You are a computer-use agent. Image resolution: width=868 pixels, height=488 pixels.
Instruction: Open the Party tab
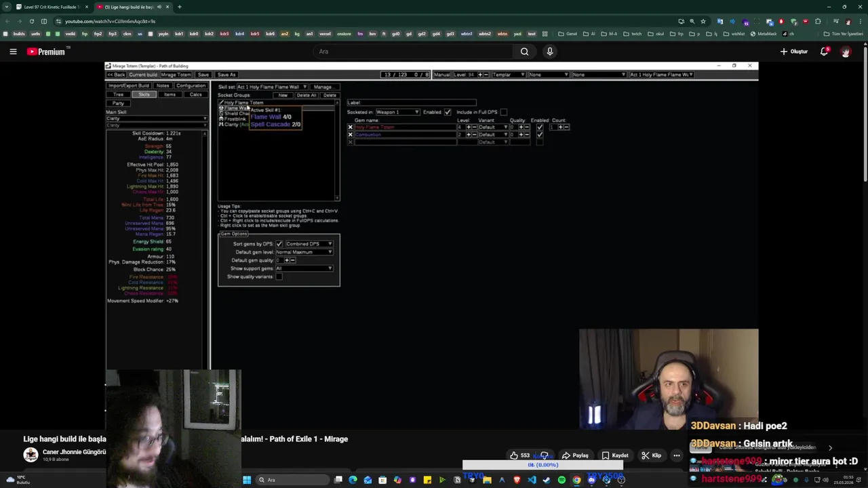click(x=118, y=103)
